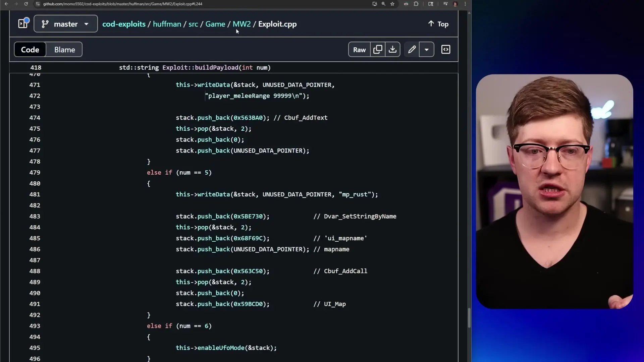The image size is (644, 362).
Task: Edit this file with the pencil icon
Action: pos(412,50)
